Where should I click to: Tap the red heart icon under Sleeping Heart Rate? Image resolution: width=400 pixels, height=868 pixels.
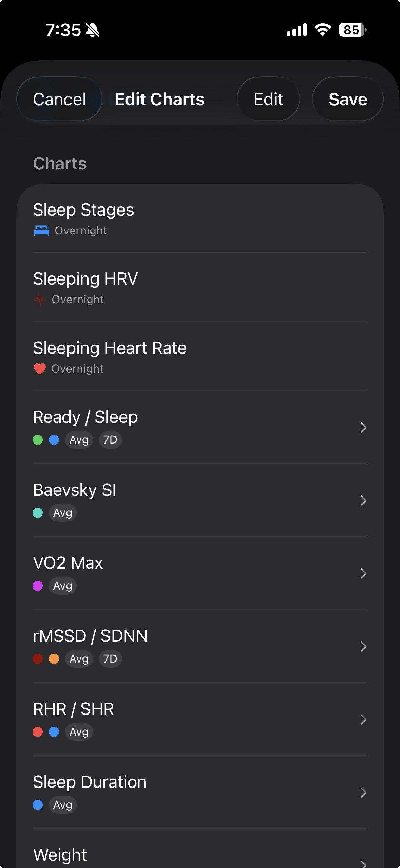[40, 368]
